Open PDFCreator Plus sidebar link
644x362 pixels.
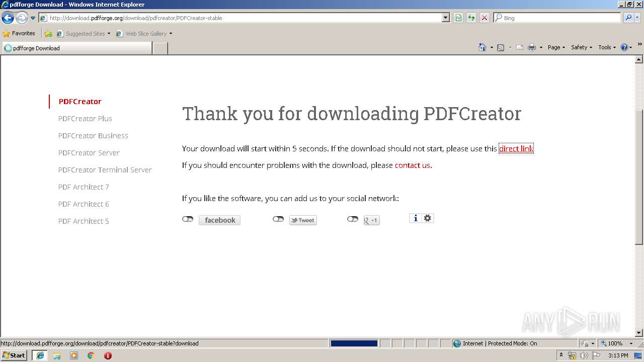pos(85,119)
